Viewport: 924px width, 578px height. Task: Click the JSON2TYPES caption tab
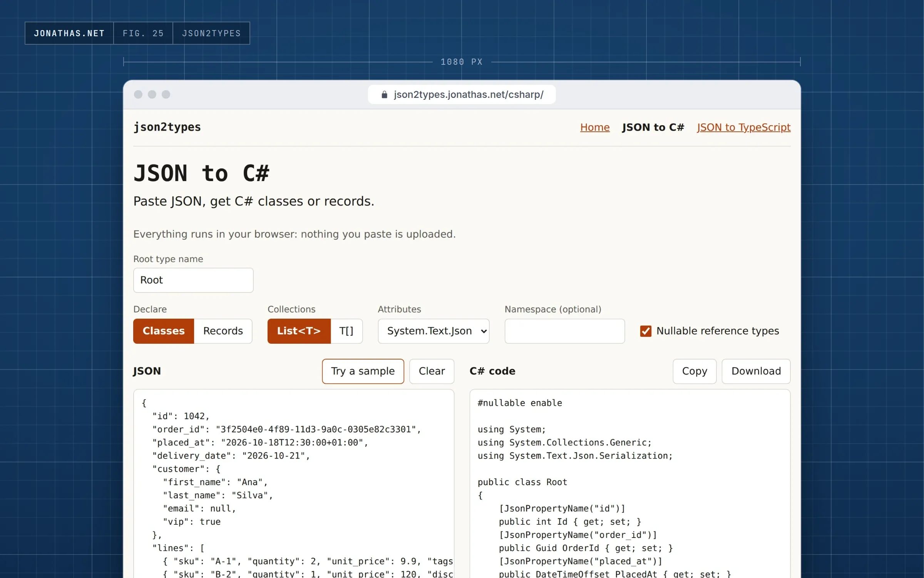(211, 34)
